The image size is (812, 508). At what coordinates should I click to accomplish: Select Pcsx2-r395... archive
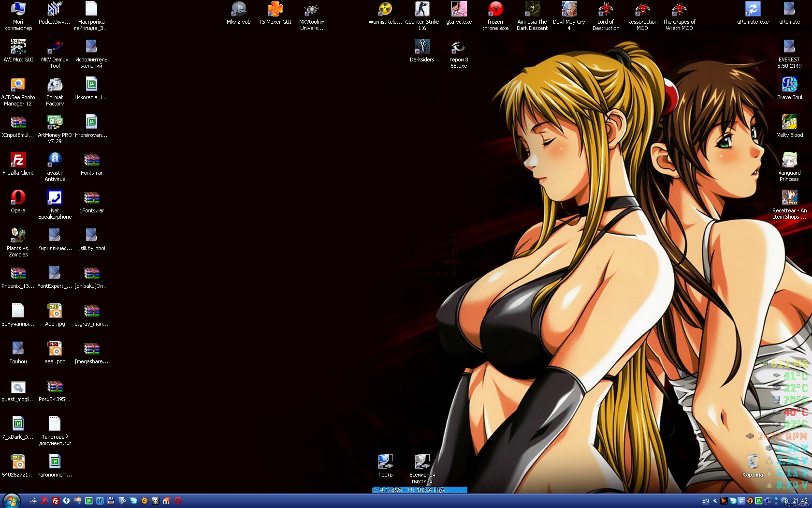pyautogui.click(x=55, y=390)
